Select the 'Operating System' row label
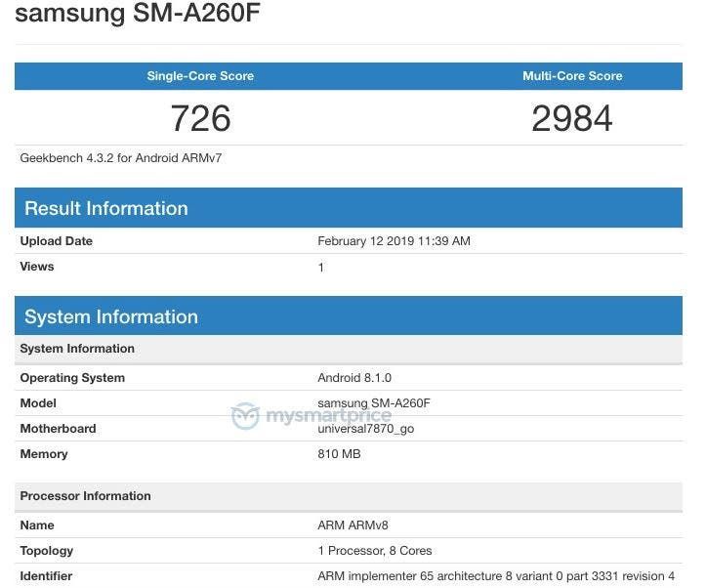 tap(72, 378)
